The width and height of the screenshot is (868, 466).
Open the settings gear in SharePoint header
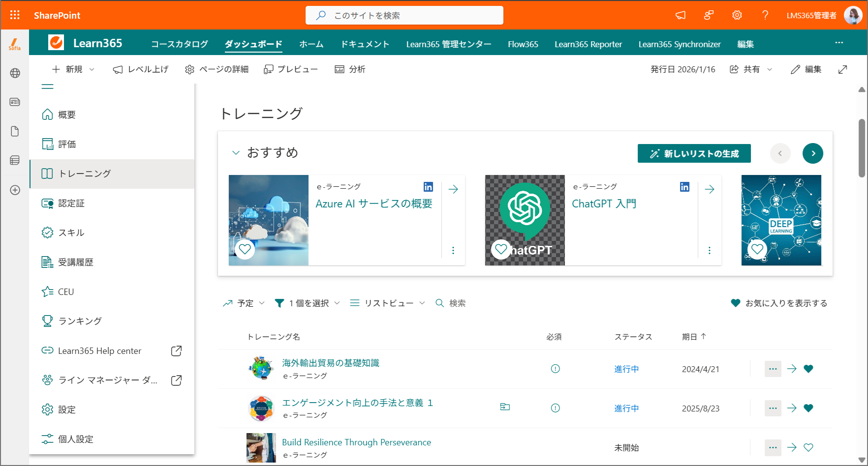737,15
